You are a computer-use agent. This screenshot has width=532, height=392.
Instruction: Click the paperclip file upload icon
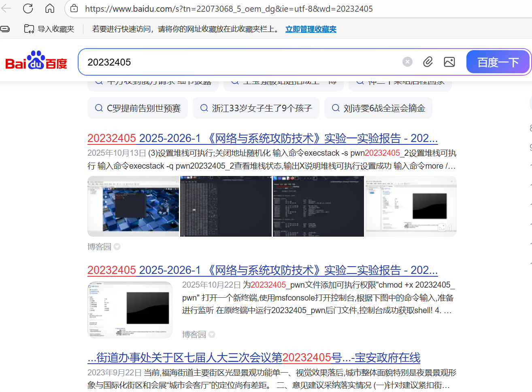[x=428, y=62]
